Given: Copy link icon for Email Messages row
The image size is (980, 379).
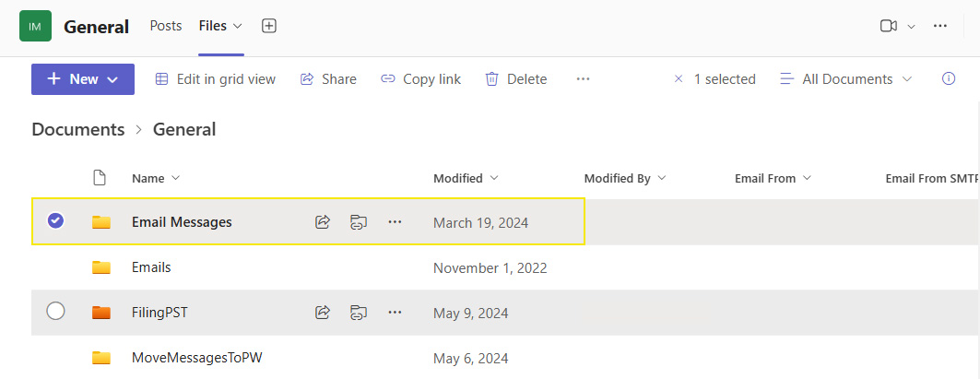Looking at the screenshot, I should (x=359, y=222).
